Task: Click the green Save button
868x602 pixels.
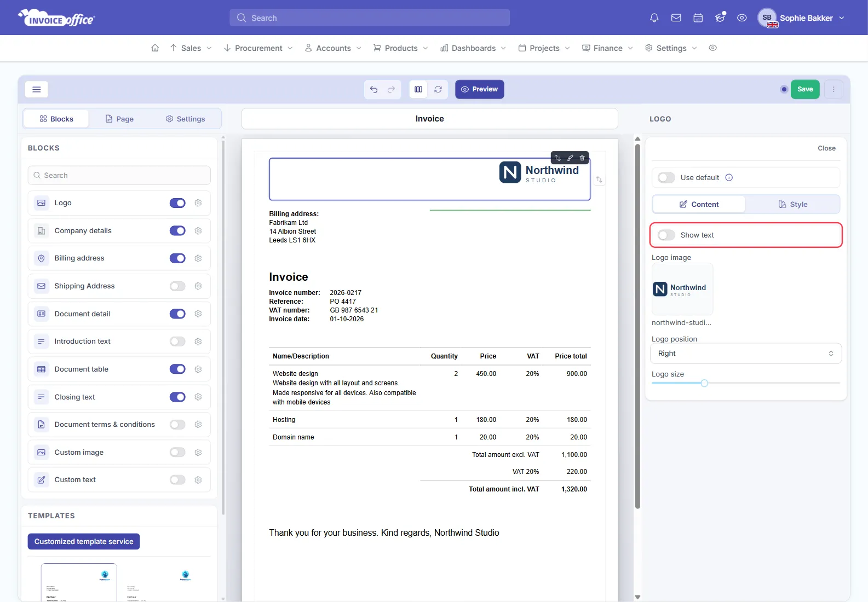Action: point(805,89)
